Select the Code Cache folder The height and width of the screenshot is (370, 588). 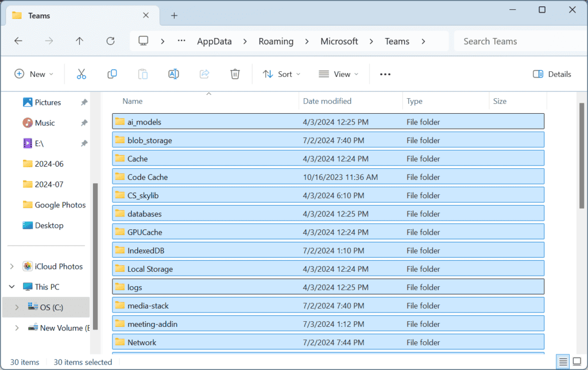pyautogui.click(x=328, y=177)
